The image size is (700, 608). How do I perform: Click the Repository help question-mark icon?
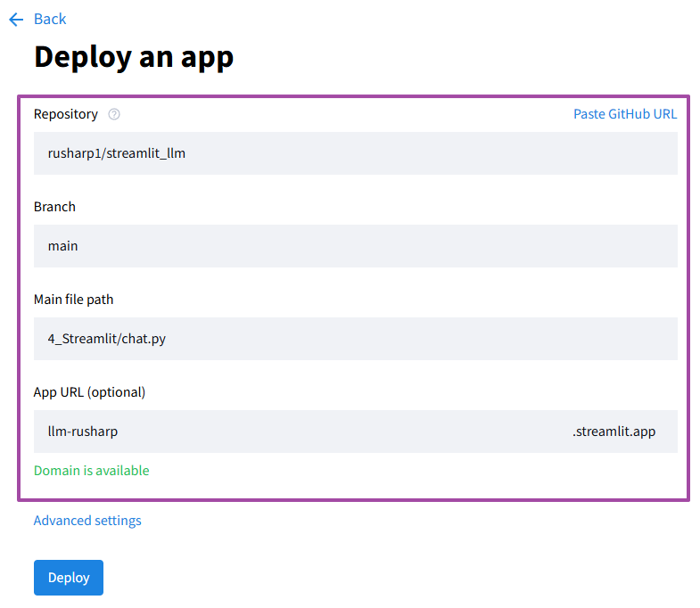pos(114,114)
